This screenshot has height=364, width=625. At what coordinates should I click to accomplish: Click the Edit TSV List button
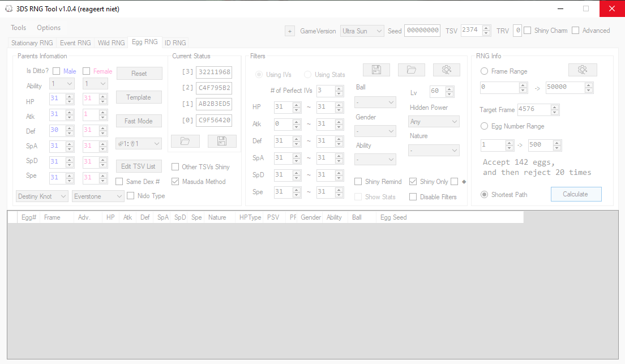[139, 166]
